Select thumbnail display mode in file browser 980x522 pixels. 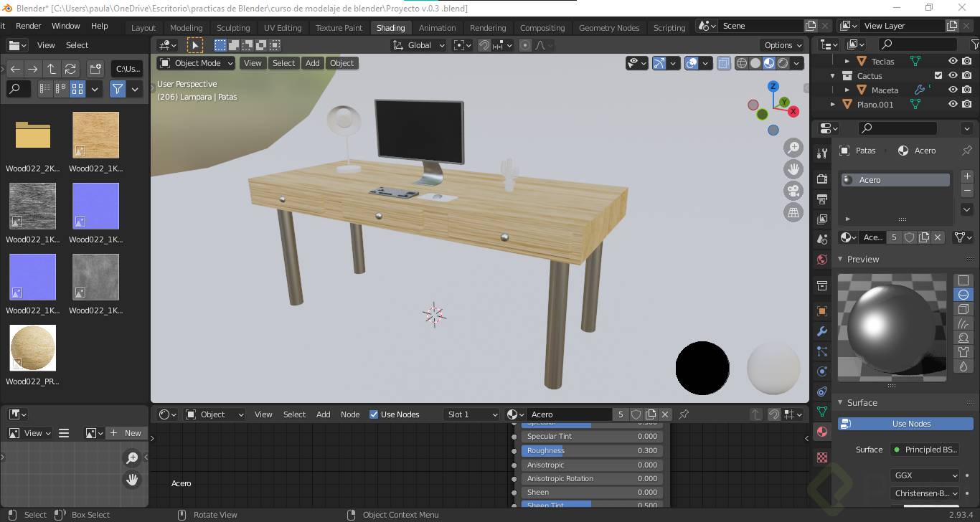click(x=77, y=89)
